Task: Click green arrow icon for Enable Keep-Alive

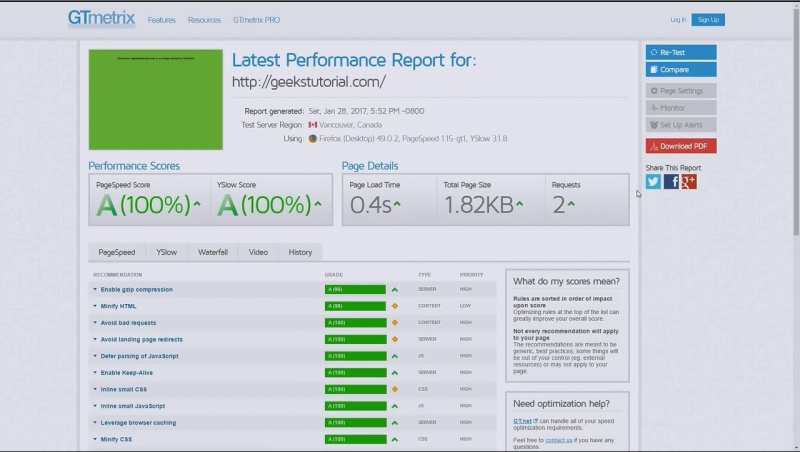Action: pyautogui.click(x=394, y=373)
